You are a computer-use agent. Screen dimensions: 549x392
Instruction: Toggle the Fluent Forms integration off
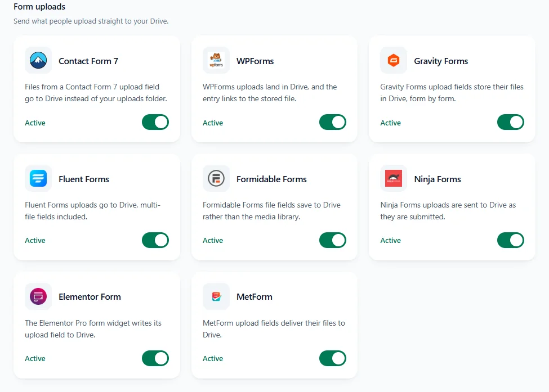(155, 240)
